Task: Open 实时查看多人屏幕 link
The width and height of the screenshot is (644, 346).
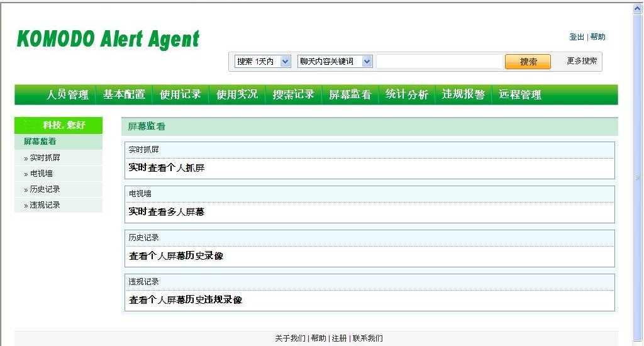Action: pyautogui.click(x=166, y=211)
